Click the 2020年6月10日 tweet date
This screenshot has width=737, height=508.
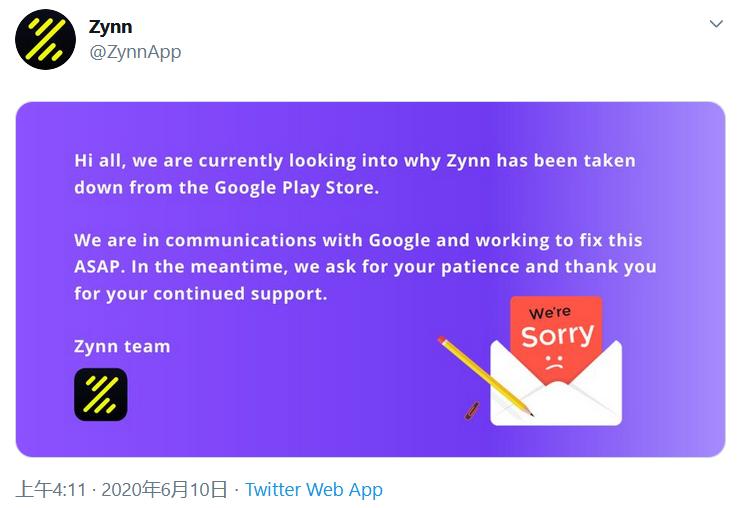coord(164,490)
